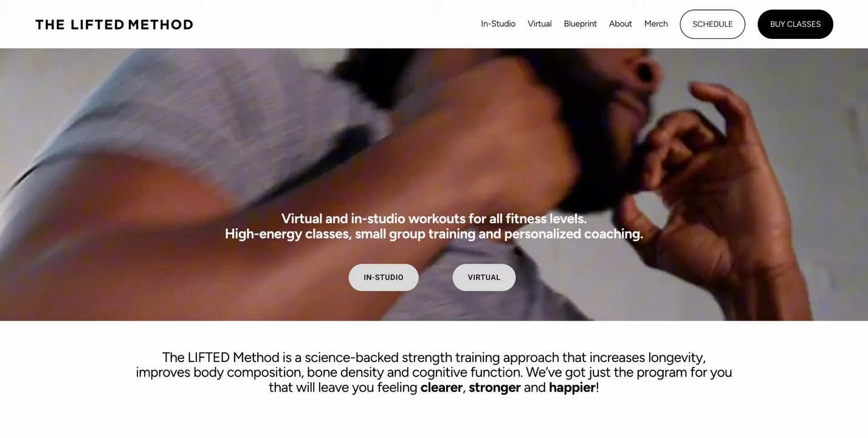
Task: Visit the Merch page
Action: click(656, 24)
